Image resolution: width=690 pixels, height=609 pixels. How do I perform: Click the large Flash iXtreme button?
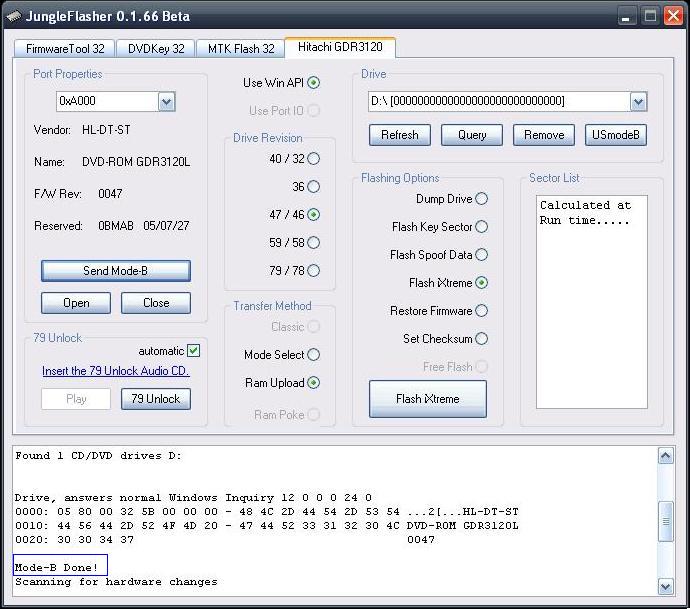coord(428,399)
